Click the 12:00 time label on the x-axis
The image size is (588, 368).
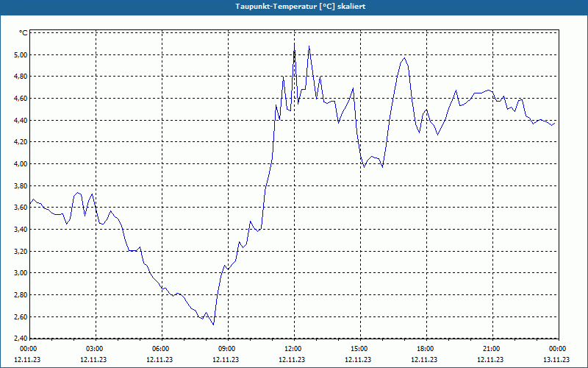[x=293, y=349]
